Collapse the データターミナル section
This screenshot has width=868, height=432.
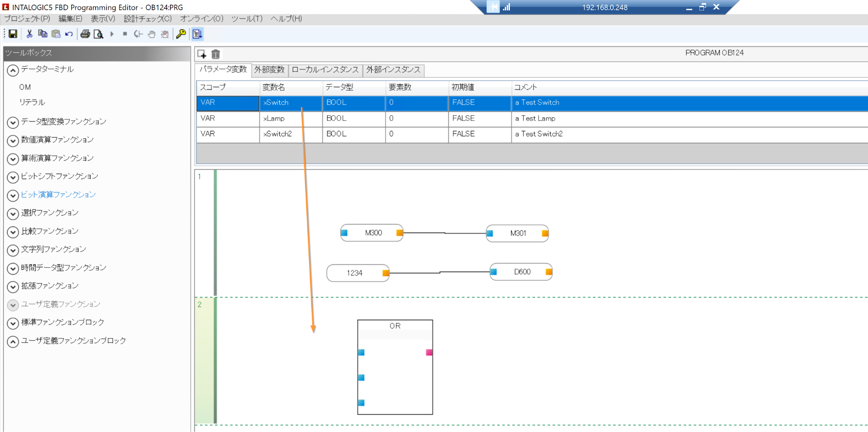pos(13,70)
